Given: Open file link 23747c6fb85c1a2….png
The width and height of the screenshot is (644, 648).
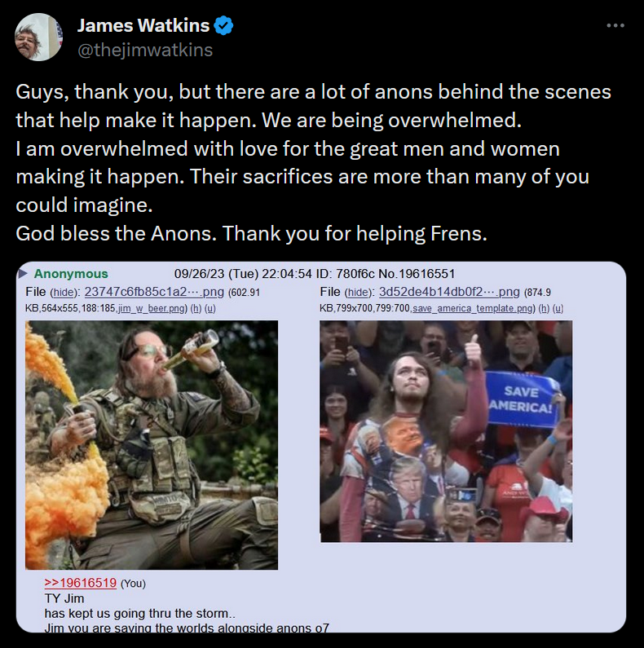Looking at the screenshot, I should click(154, 292).
